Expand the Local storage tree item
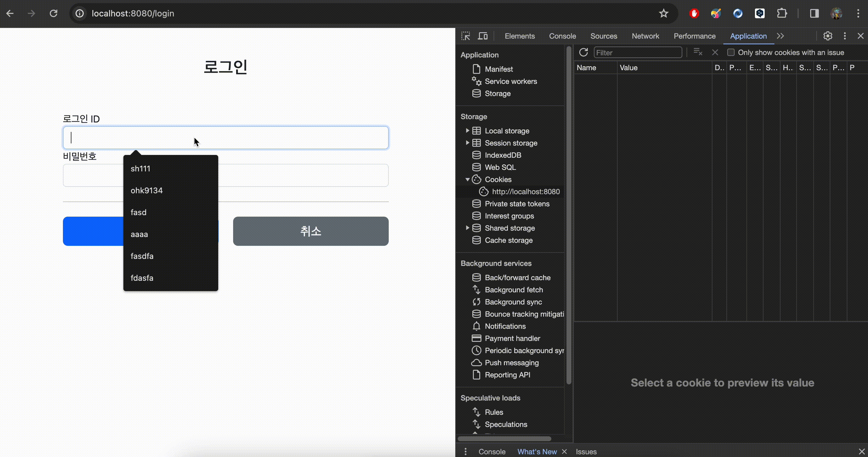The image size is (868, 457). point(467,131)
